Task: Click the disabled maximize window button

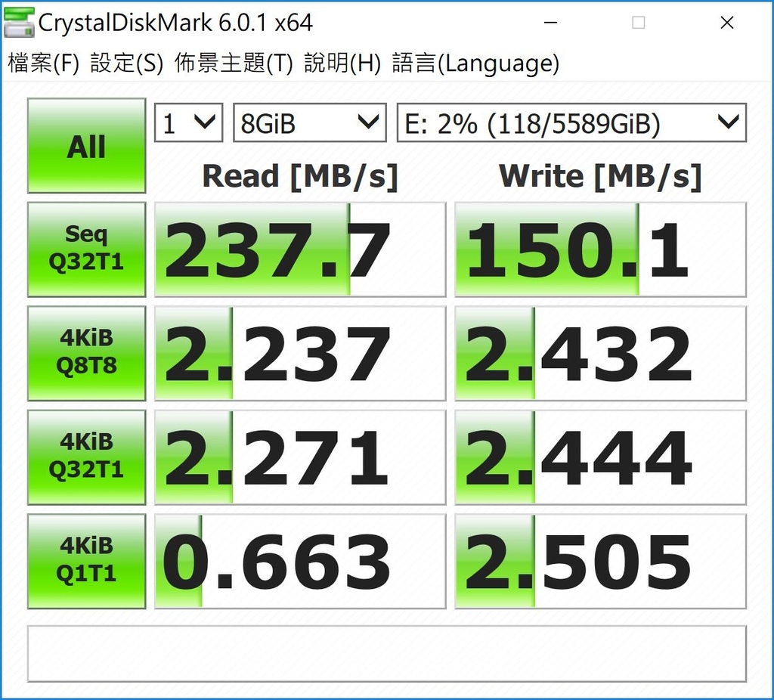Action: click(x=638, y=23)
